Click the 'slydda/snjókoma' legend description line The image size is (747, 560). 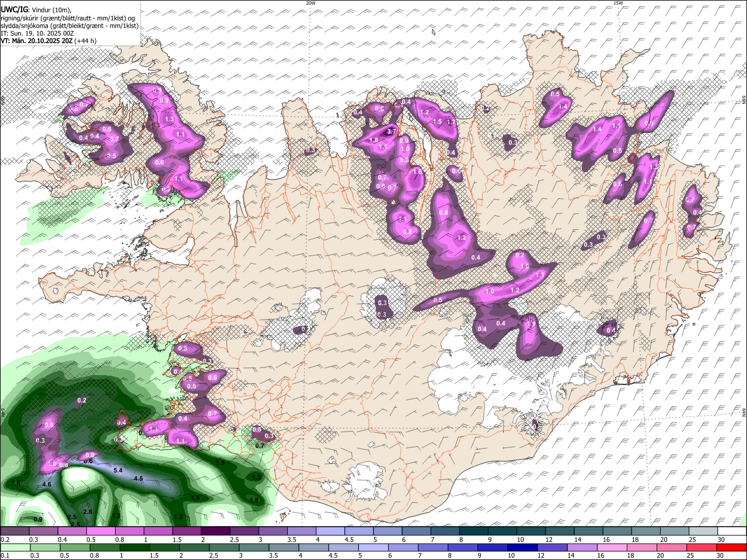click(69, 26)
